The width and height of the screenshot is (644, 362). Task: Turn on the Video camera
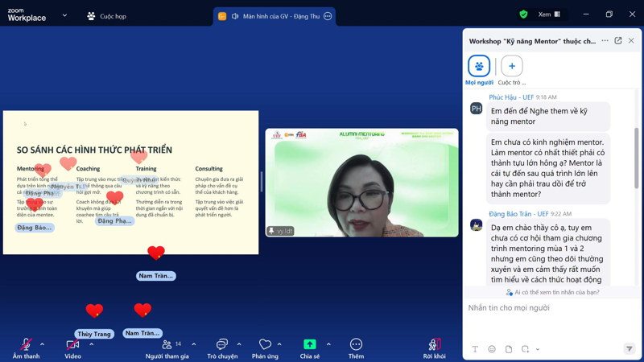(x=72, y=344)
